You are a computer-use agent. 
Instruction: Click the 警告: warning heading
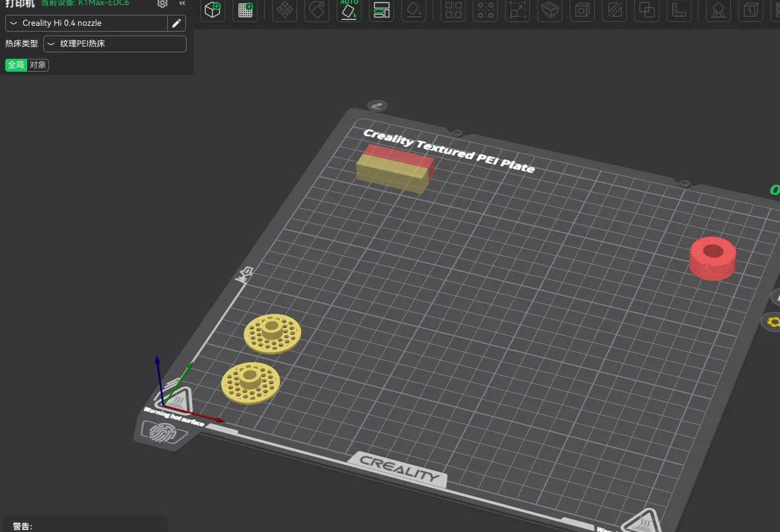[23, 527]
